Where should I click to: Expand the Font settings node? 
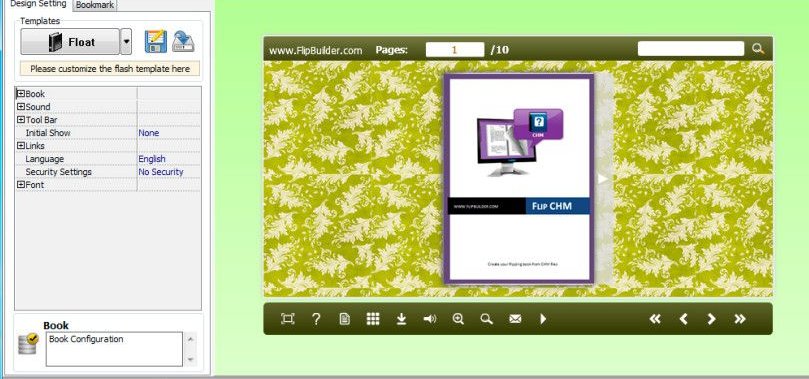click(21, 184)
